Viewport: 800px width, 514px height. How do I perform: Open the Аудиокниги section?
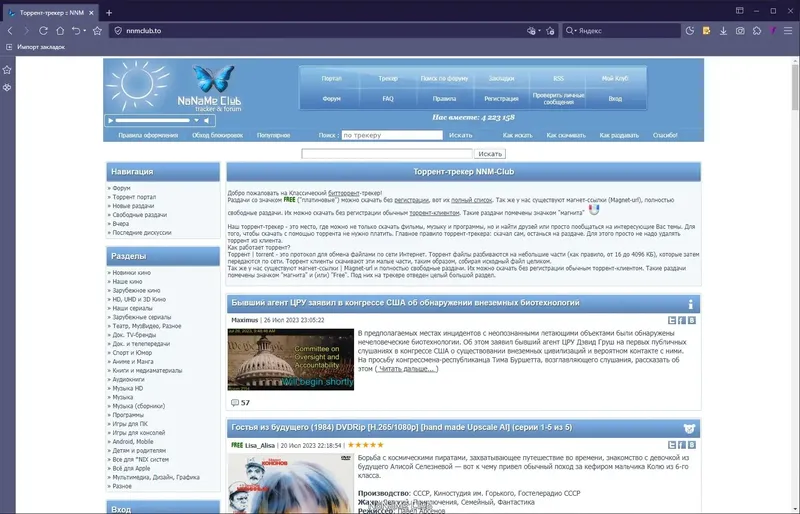pos(128,379)
